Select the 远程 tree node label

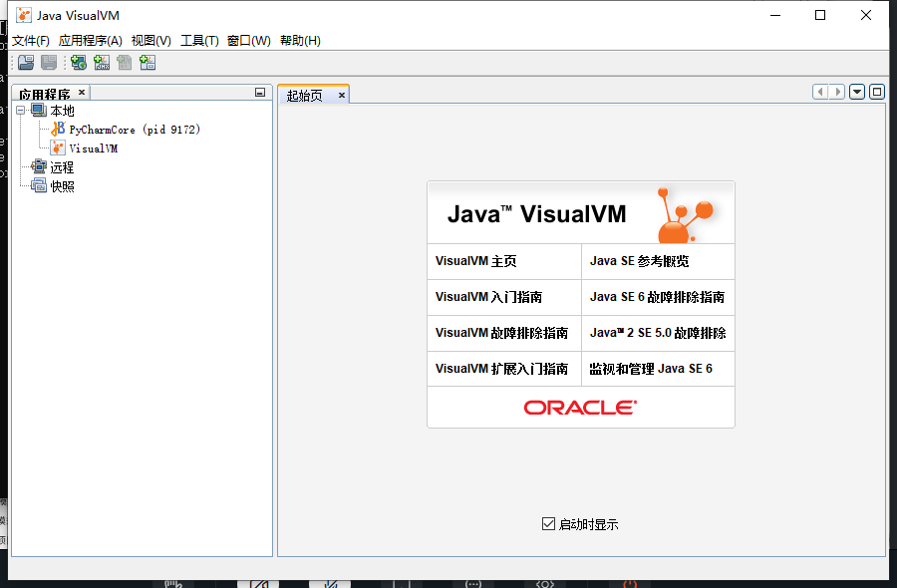click(x=62, y=167)
